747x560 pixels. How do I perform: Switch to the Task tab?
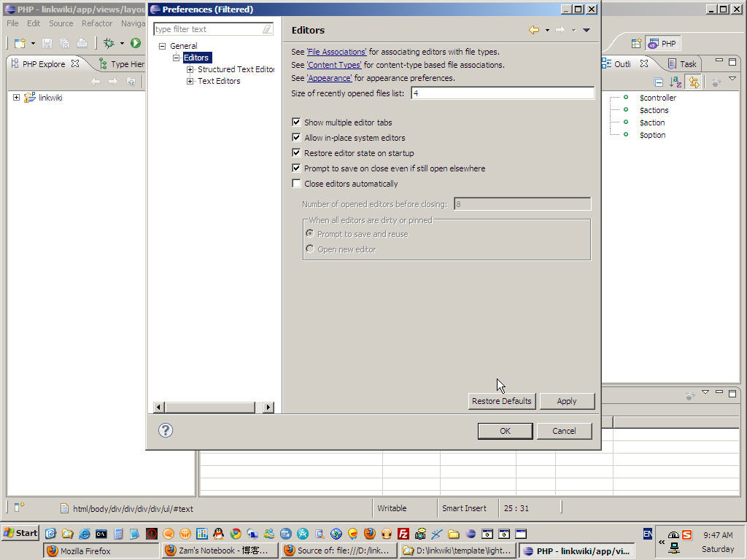682,64
